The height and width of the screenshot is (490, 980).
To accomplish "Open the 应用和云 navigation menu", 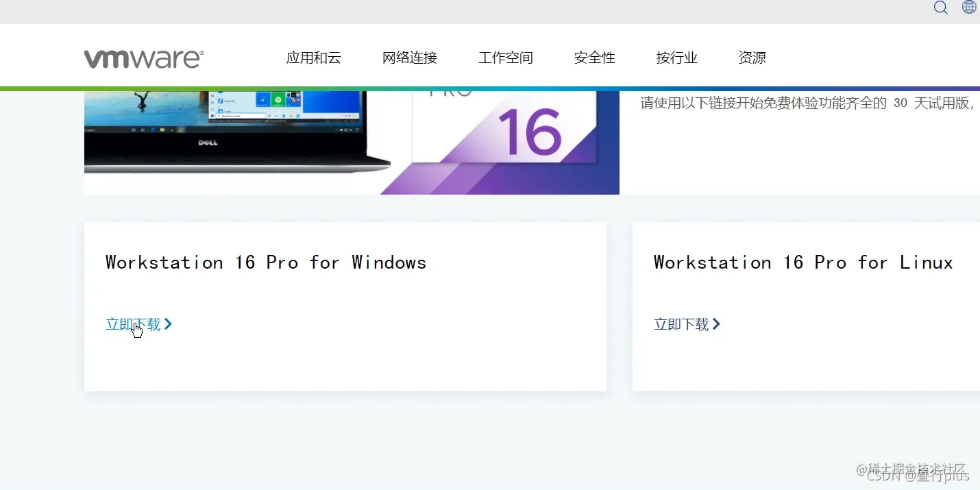I will point(313,58).
